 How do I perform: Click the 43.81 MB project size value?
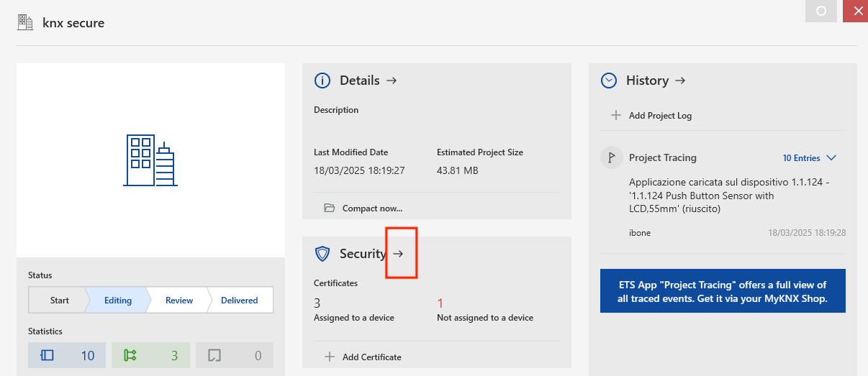(457, 170)
